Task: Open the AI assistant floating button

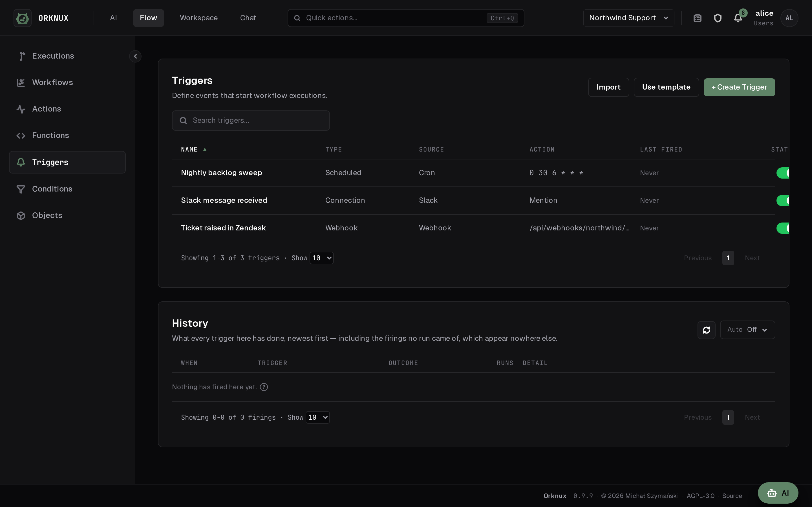Action: tap(778, 493)
